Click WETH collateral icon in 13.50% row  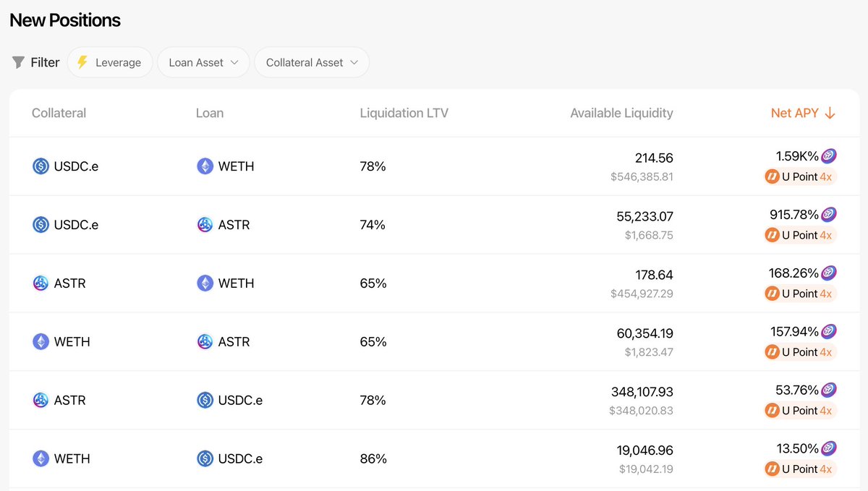tap(41, 459)
